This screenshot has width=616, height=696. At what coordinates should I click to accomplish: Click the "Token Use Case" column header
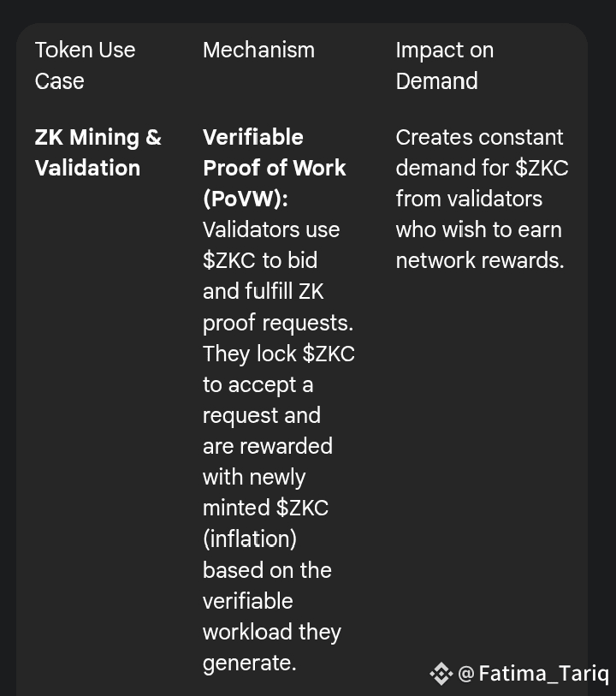[85, 65]
